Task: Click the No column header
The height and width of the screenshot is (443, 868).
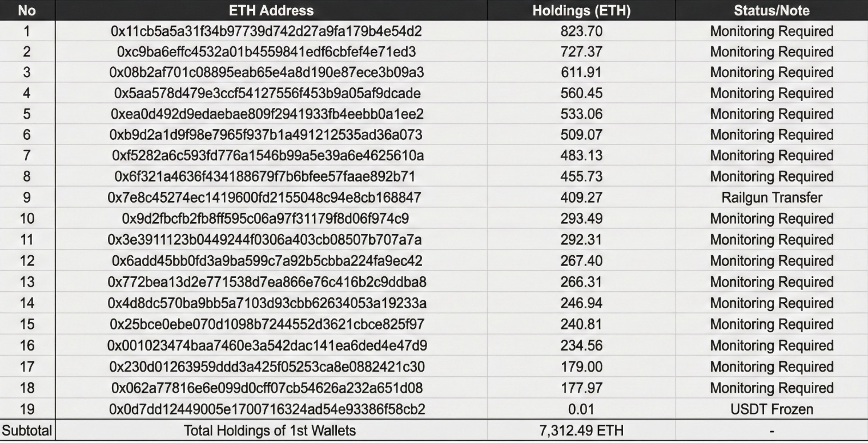Action: pyautogui.click(x=27, y=10)
